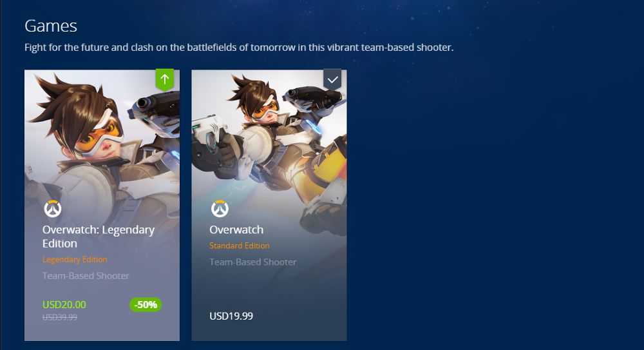This screenshot has width=644, height=350.
Task: Select the Standard Edition orange label
Action: tap(240, 246)
